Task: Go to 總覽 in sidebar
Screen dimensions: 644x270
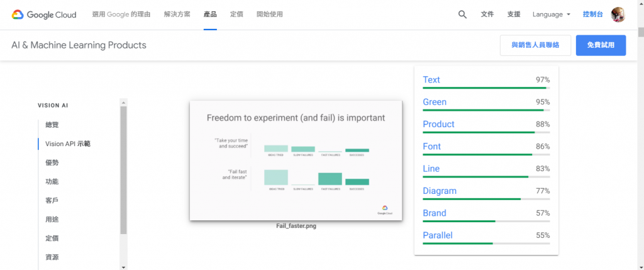Action: point(52,125)
